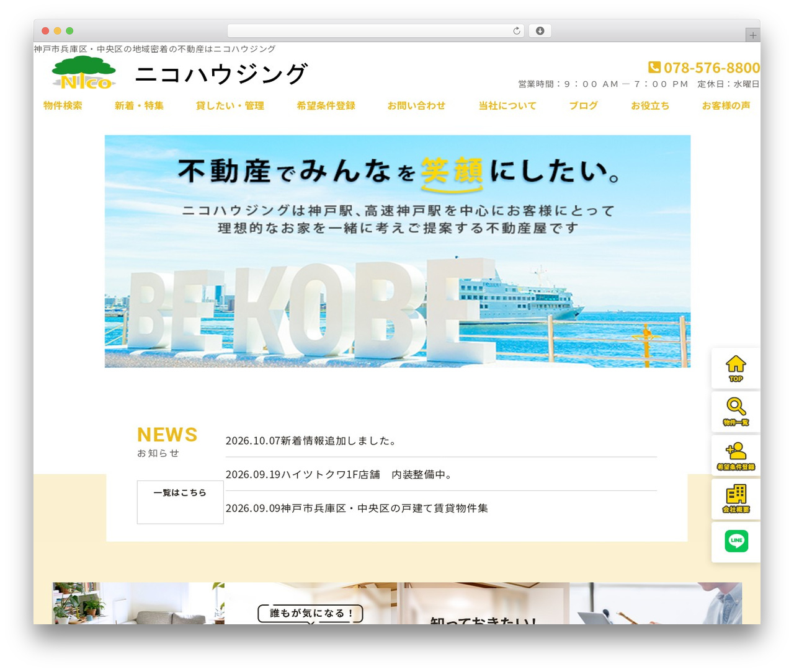Click the 一覧はこちら news button
This screenshot has width=794, height=672.
point(180,502)
